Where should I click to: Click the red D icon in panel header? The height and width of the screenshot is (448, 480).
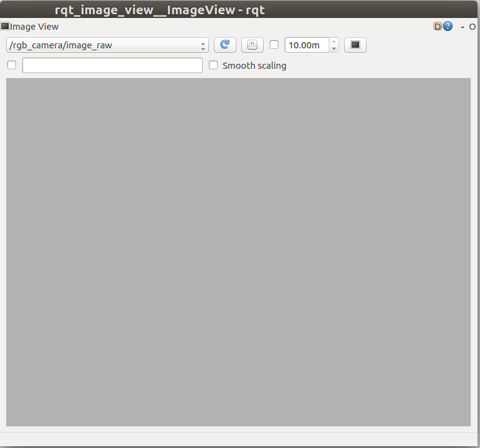point(438,27)
